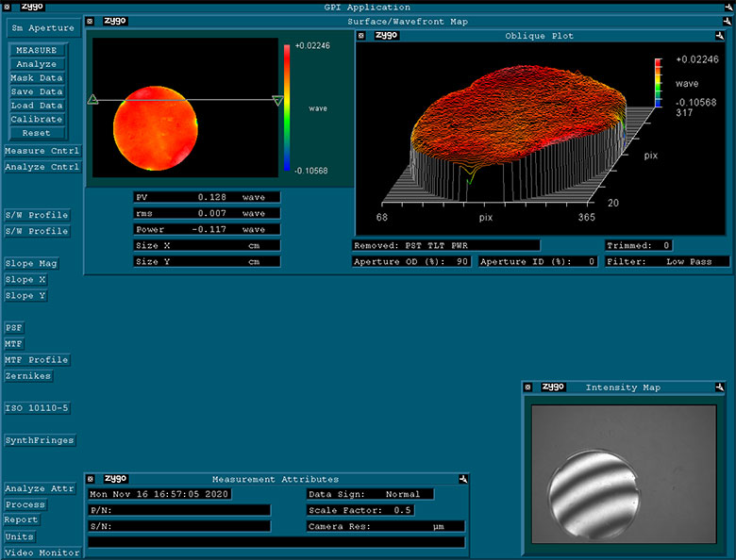Click the Surface/Wavefront Map wrench icon
This screenshot has width=736, height=560.
[x=728, y=21]
